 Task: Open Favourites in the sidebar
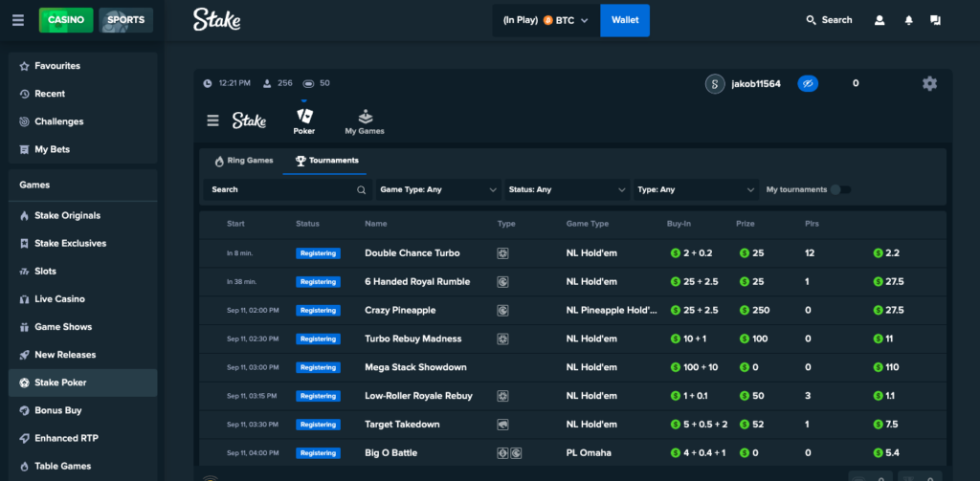[x=82, y=66]
